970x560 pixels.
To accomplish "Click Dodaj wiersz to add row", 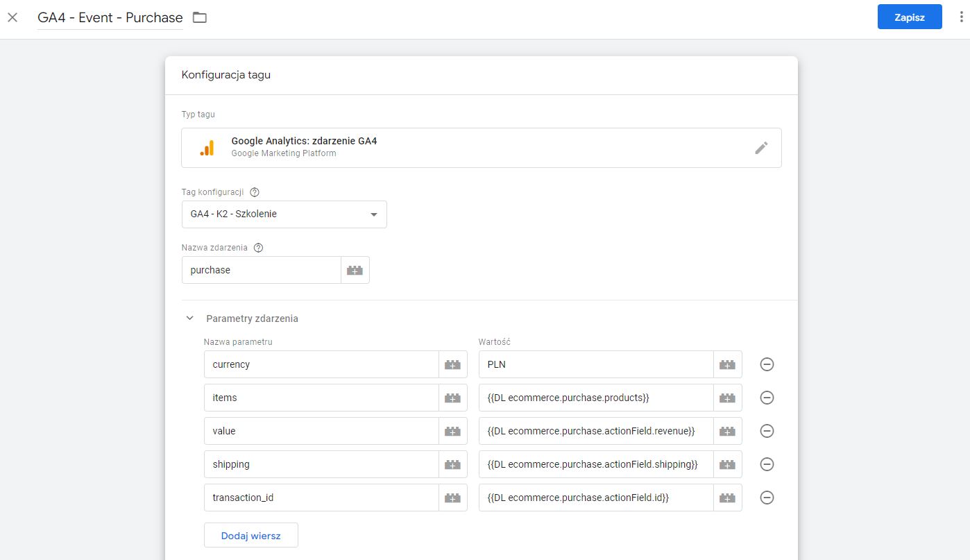I will (x=250, y=536).
